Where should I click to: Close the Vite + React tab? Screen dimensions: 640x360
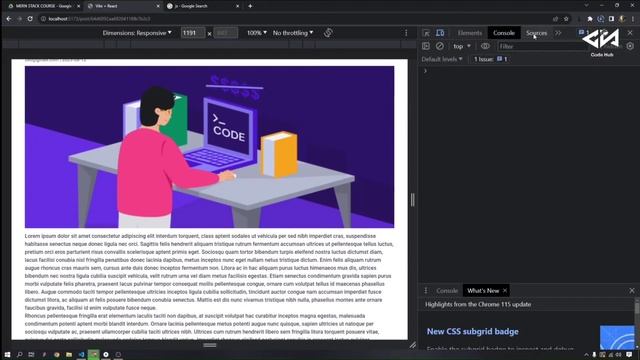click(x=158, y=6)
